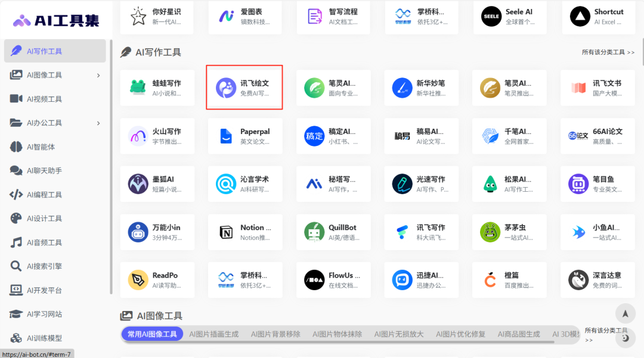
Task: Open the 万能小in robot icon
Action: click(x=138, y=232)
